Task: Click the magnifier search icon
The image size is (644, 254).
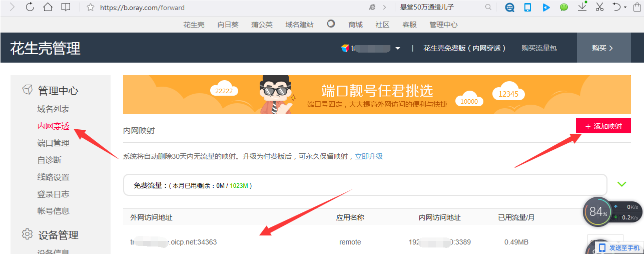Action: point(488,8)
